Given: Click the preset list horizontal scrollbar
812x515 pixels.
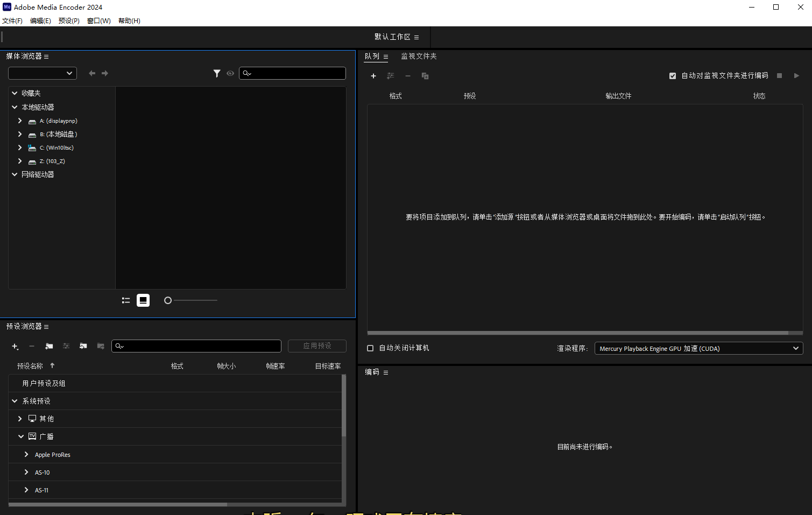Looking at the screenshot, I should coord(118,505).
